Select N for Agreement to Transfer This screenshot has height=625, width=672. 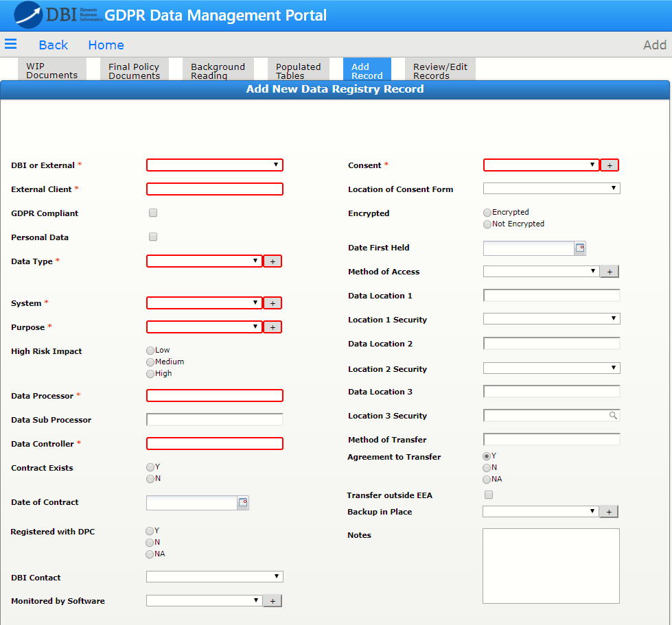[x=487, y=468]
